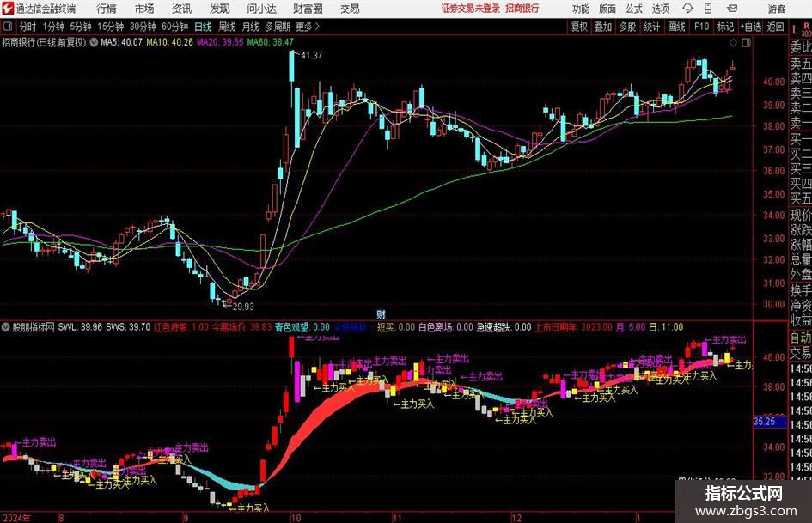
Task: Toggle the left panel icon beside 分时
Action: [x=7, y=27]
